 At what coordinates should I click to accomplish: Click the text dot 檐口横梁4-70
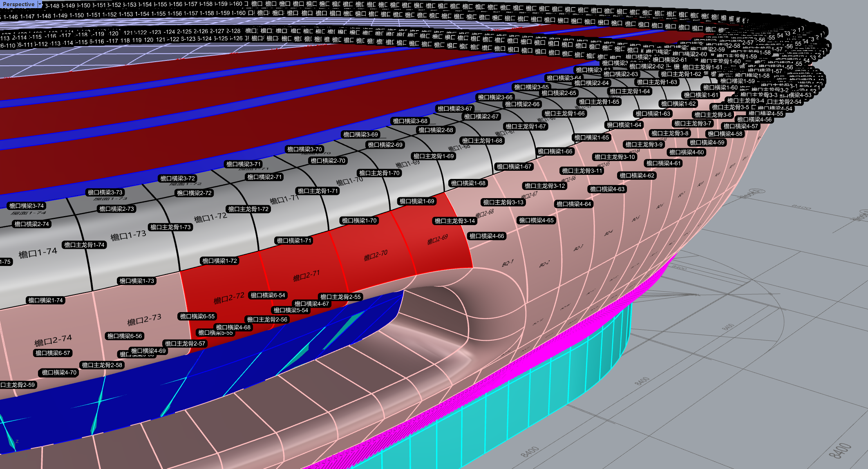[59, 373]
